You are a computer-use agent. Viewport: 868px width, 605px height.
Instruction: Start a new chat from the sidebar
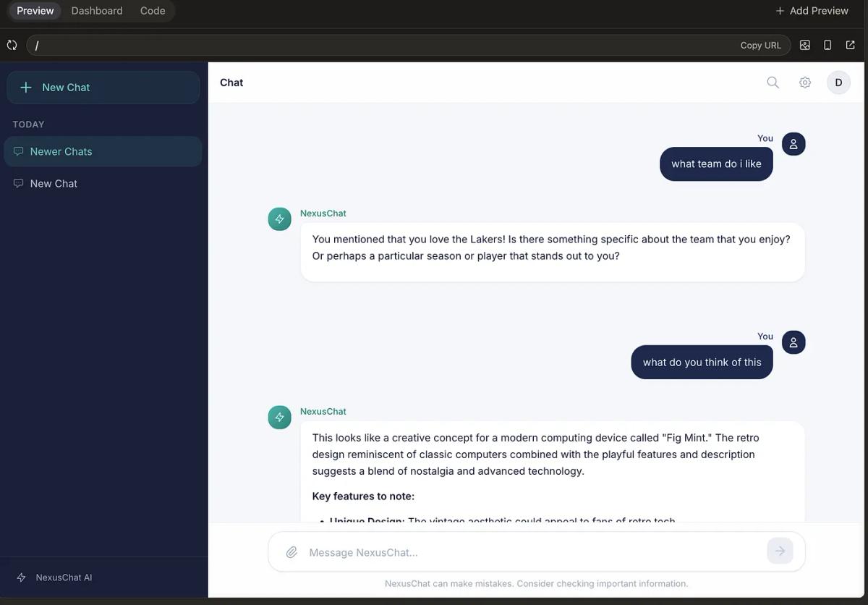point(103,87)
